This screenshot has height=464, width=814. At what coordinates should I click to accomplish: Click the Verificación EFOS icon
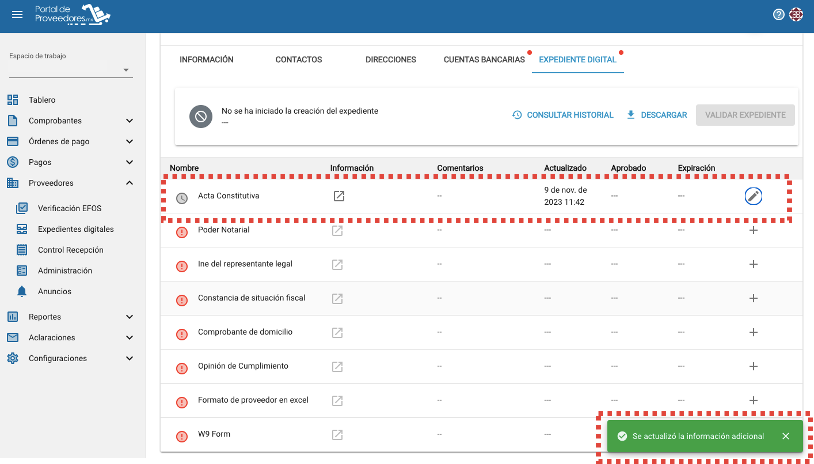[x=22, y=208]
